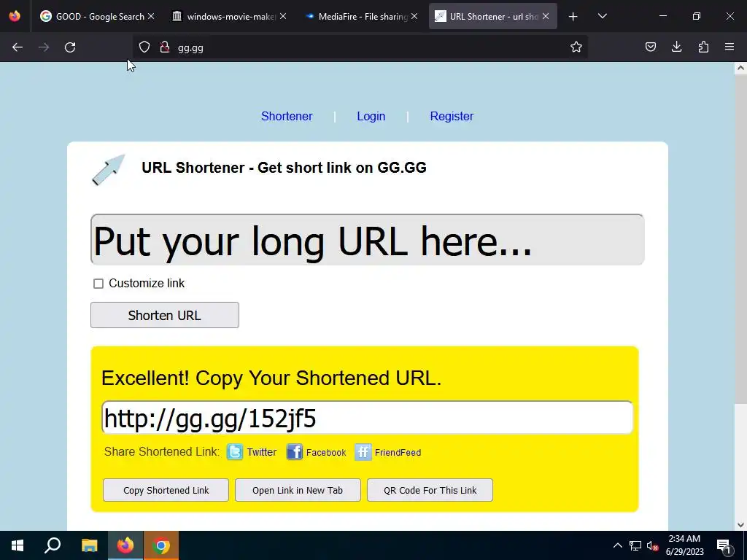Open the Save to Pocket icon

click(x=650, y=47)
